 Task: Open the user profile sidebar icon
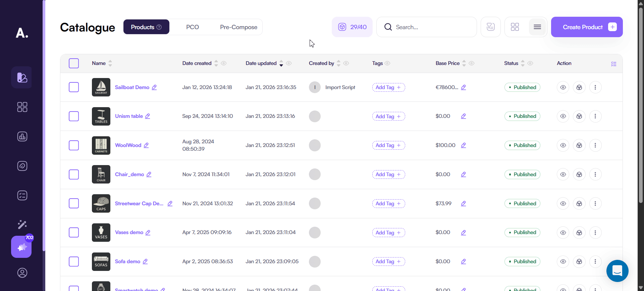[x=22, y=273]
